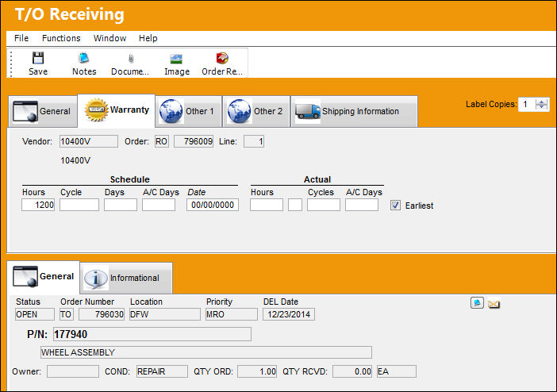This screenshot has width=557, height=392.
Task: Click the Order Receipt toolbar icon
Action: pos(222,58)
